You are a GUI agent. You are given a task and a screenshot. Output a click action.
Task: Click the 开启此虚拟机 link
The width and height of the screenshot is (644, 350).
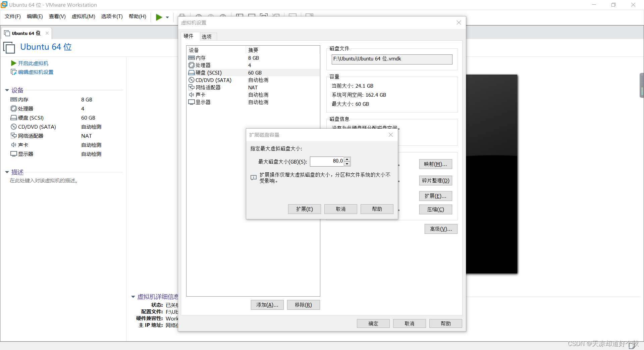pyautogui.click(x=33, y=63)
